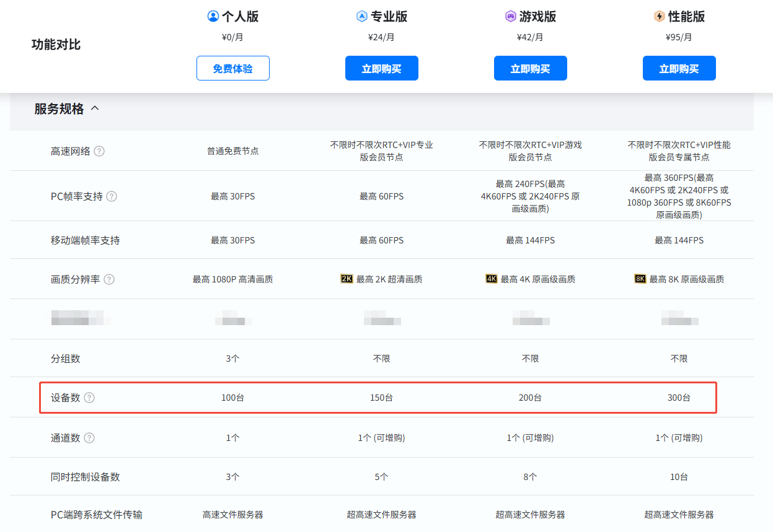
Task: Open the help tooltip beside 高速网络
Action: [99, 151]
